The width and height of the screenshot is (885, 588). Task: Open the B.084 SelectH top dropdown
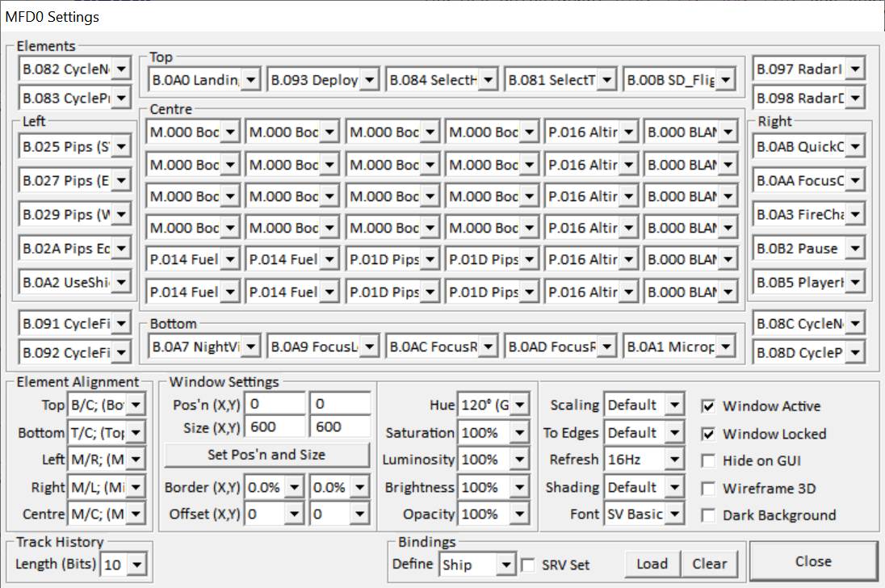[442, 80]
